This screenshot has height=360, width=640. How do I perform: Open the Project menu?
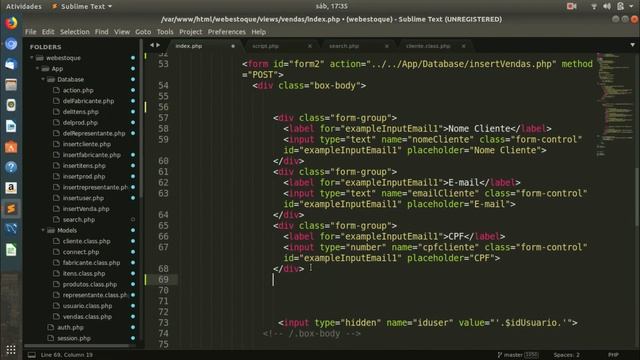191,32
